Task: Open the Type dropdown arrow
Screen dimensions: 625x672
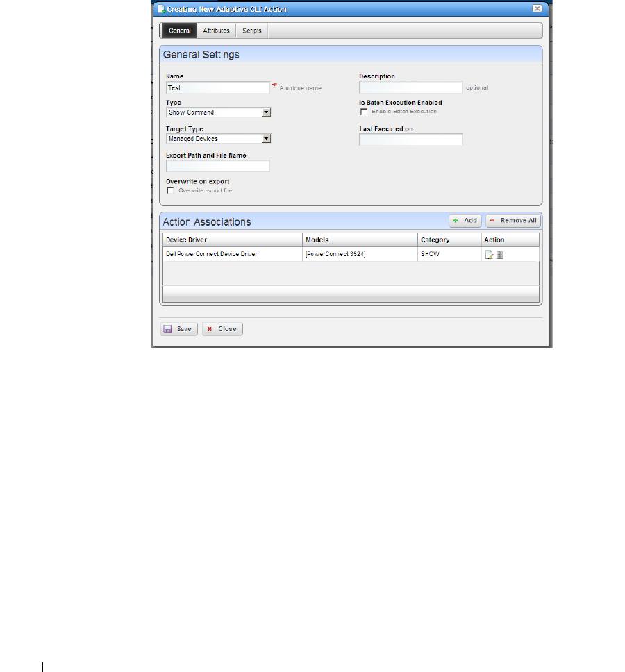Action: [x=266, y=112]
